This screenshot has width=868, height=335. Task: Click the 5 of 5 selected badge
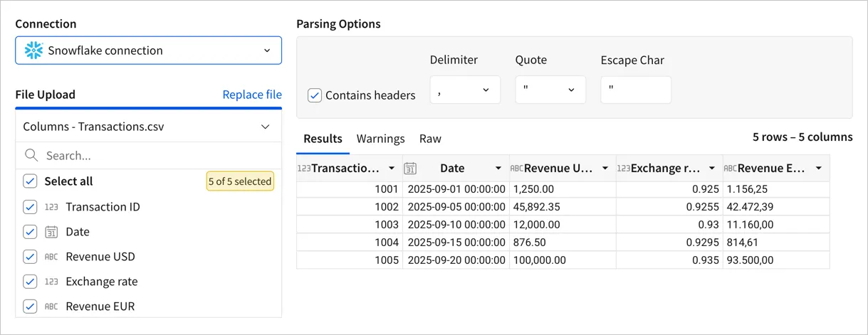(x=240, y=181)
